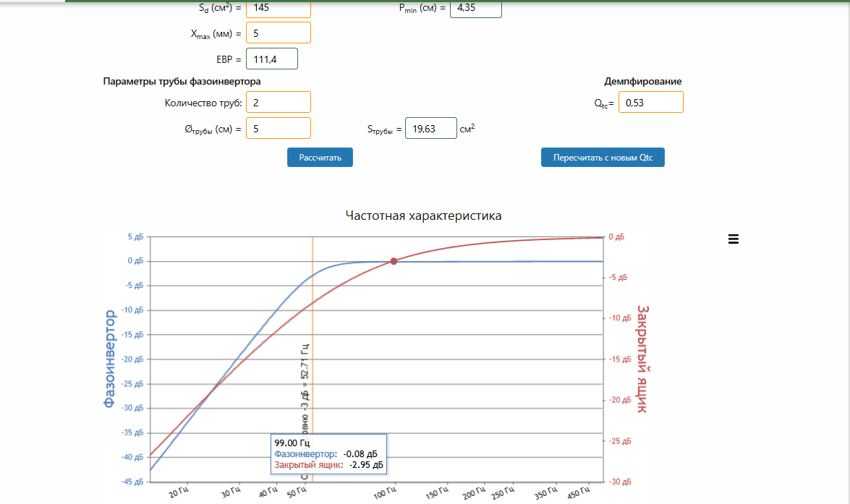Click the blue -20 дБ left axis label
Viewport: 850px width, 504px height.
[133, 359]
